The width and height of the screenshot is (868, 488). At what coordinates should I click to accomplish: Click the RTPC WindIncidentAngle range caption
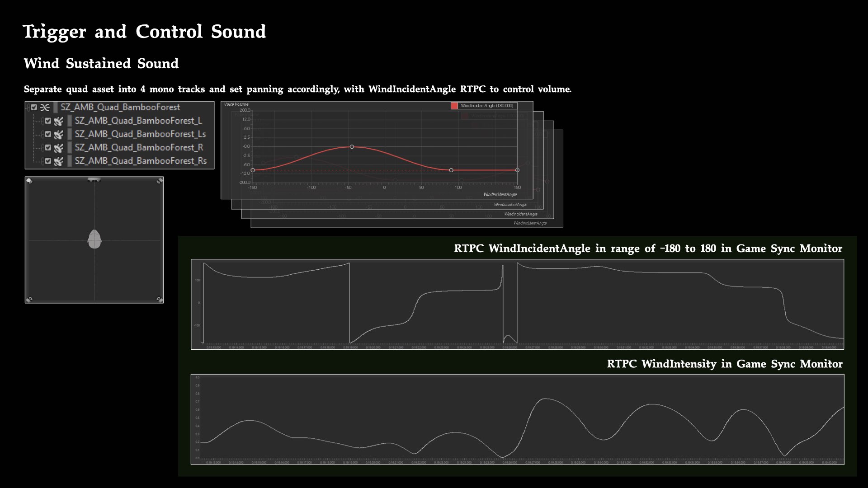[648, 249]
